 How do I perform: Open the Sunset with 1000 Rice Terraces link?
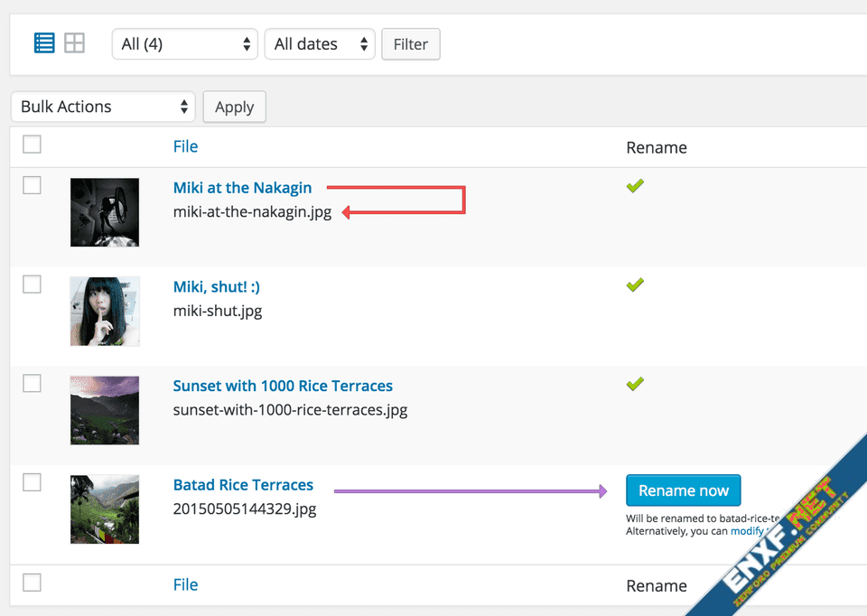[x=283, y=386]
